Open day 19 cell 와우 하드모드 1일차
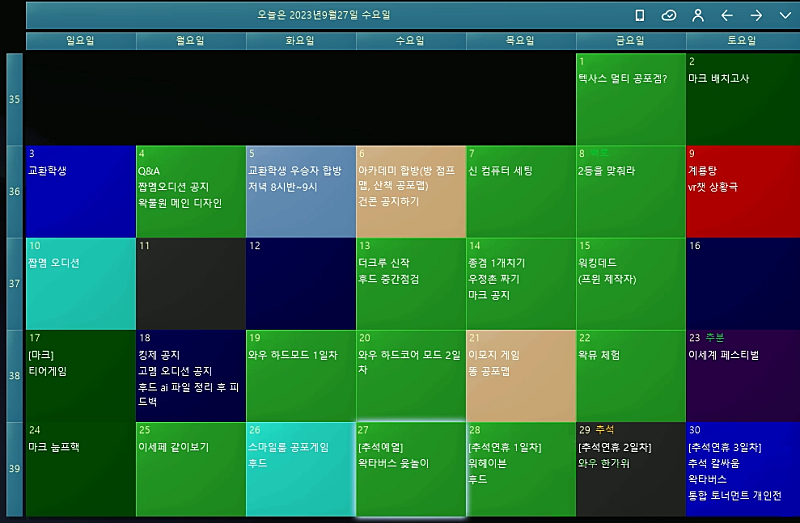 (301, 376)
